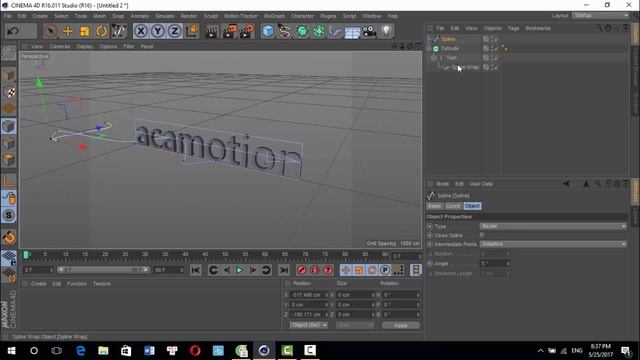The width and height of the screenshot is (640, 360).
Task: Open Intermediate Points dropdown
Action: click(x=553, y=244)
